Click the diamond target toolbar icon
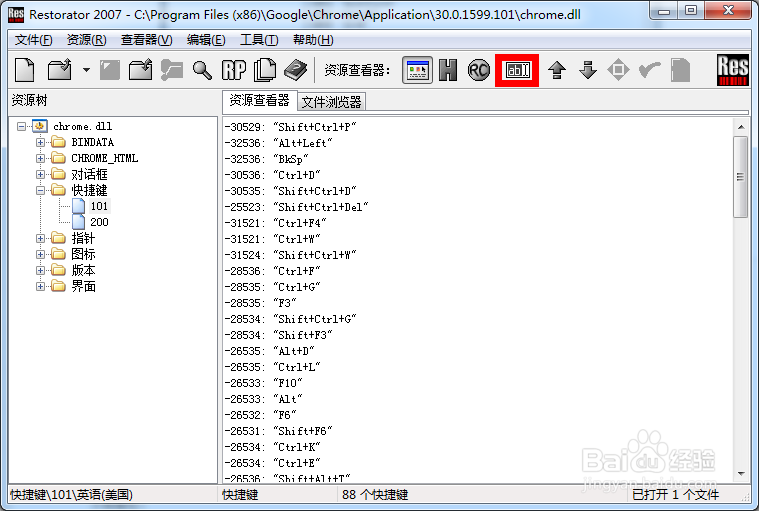Screen dimensions: 759x511 (x=618, y=71)
